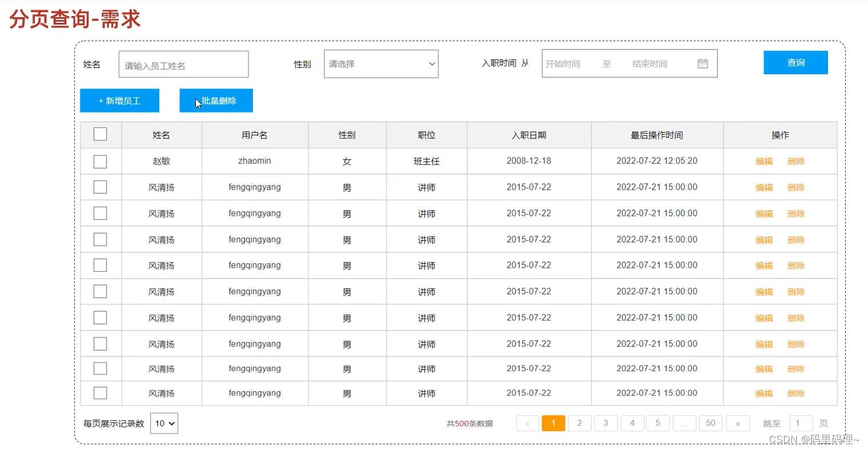Click the 共500条数据 total count text
This screenshot has height=450, width=868.
(x=469, y=424)
